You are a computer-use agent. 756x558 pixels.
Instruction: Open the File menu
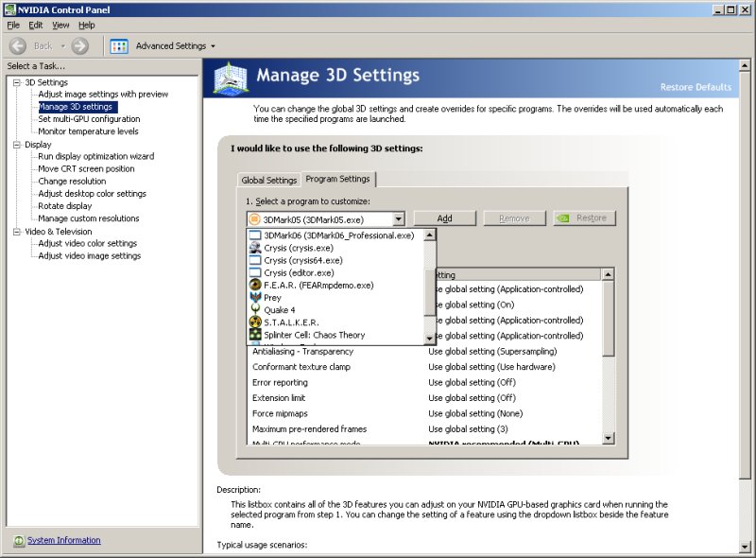click(x=13, y=26)
